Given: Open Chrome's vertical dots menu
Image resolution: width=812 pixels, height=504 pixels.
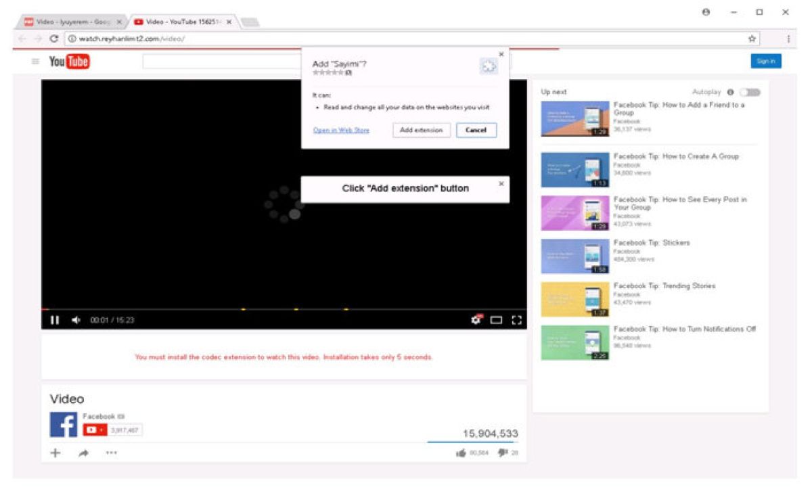Looking at the screenshot, I should tap(788, 39).
